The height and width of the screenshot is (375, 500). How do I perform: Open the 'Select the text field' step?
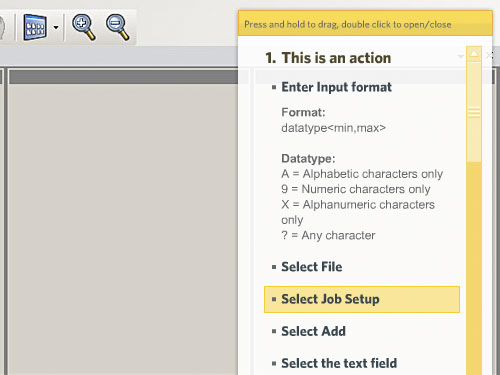point(339,363)
